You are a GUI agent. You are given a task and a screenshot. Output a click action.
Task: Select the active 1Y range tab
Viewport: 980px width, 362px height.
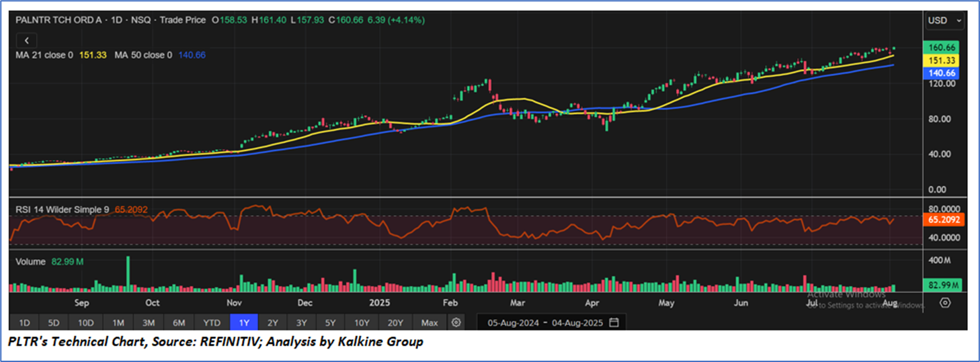[244, 322]
